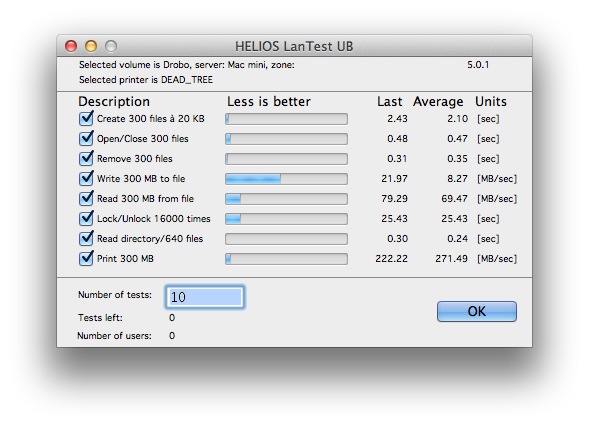The height and width of the screenshot is (426, 589).
Task: Disable Write 300 MB to file test
Action: (x=86, y=178)
